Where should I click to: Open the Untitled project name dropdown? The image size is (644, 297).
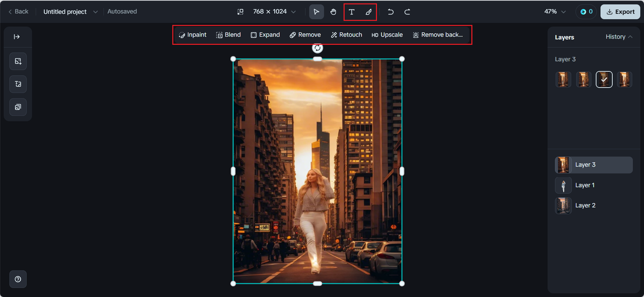click(70, 12)
